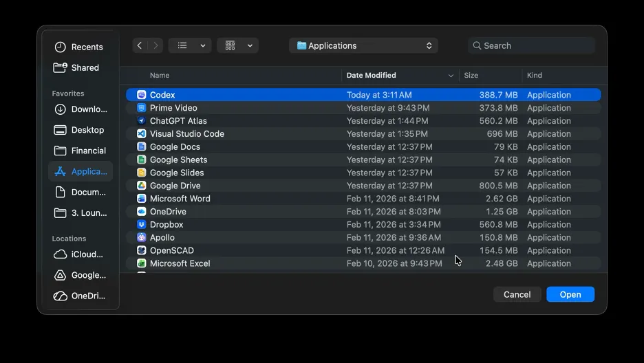This screenshot has width=644, height=363.
Task: Open Applications in the Favorites sidebar
Action: click(x=80, y=171)
